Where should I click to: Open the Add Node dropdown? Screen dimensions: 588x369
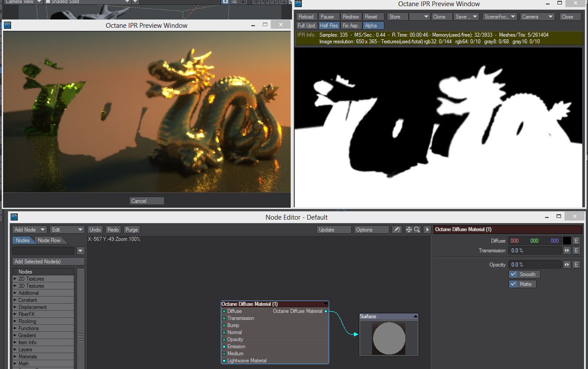30,230
